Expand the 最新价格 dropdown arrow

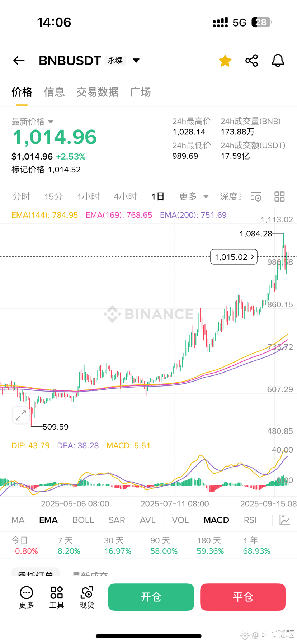tap(51, 122)
